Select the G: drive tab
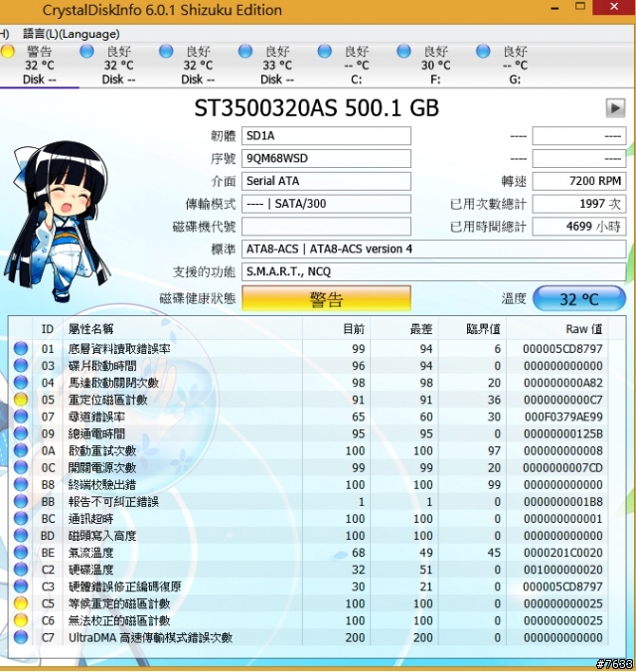Image resolution: width=636 pixels, height=672 pixels. click(514, 66)
